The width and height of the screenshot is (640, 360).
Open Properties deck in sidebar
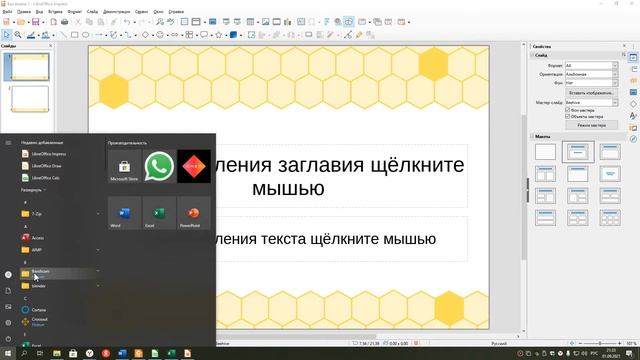[633, 58]
